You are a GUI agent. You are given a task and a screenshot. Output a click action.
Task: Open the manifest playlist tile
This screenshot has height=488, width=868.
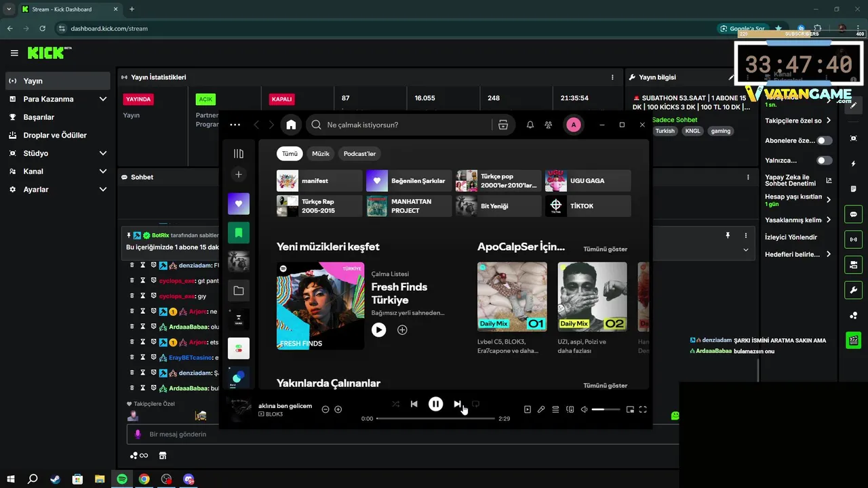[319, 181]
